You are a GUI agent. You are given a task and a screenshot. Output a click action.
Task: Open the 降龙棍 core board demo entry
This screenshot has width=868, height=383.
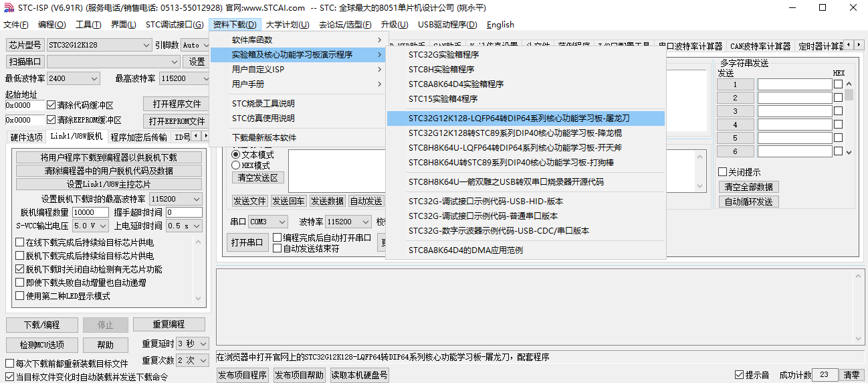point(526,133)
